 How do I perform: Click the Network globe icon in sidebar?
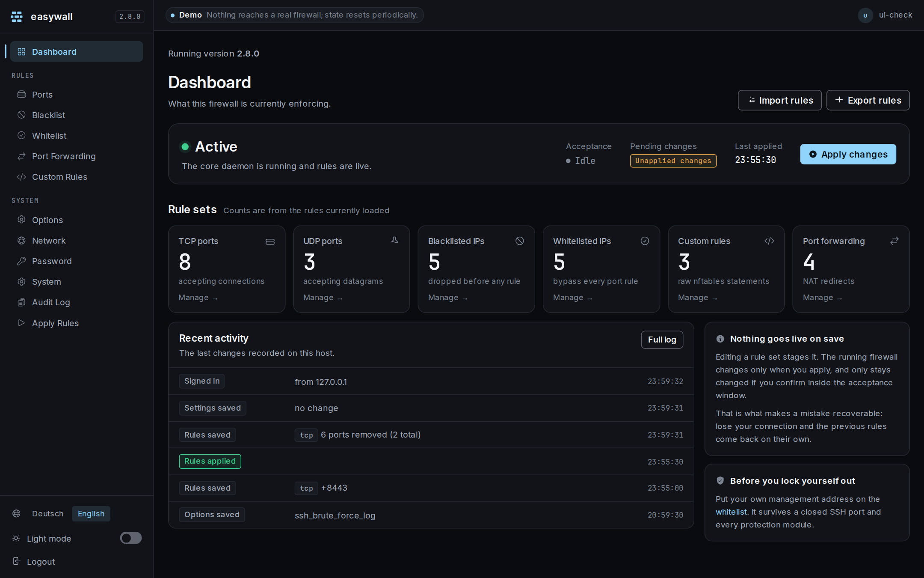21,240
